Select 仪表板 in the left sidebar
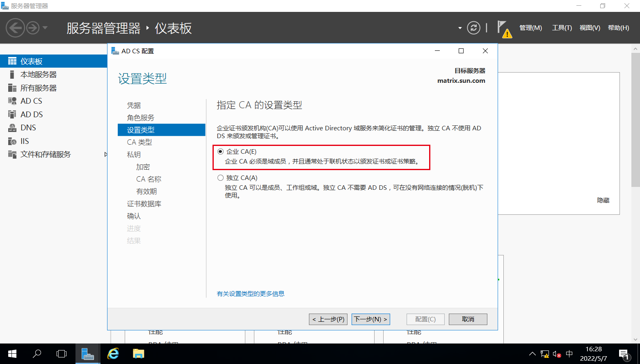640x364 pixels. (53, 61)
